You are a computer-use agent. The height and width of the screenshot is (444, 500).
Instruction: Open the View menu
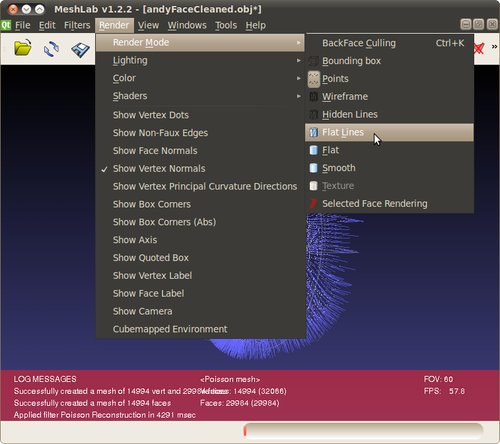pos(148,25)
